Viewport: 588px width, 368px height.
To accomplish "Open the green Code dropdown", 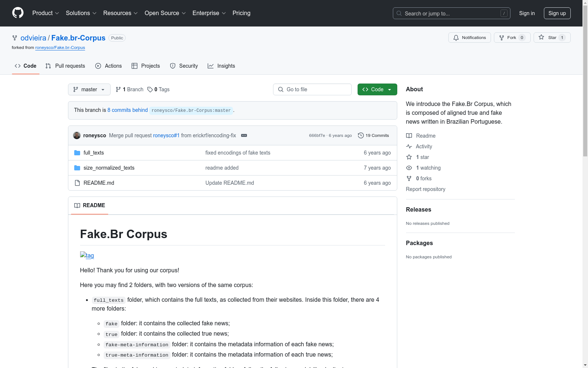I will pos(377,89).
